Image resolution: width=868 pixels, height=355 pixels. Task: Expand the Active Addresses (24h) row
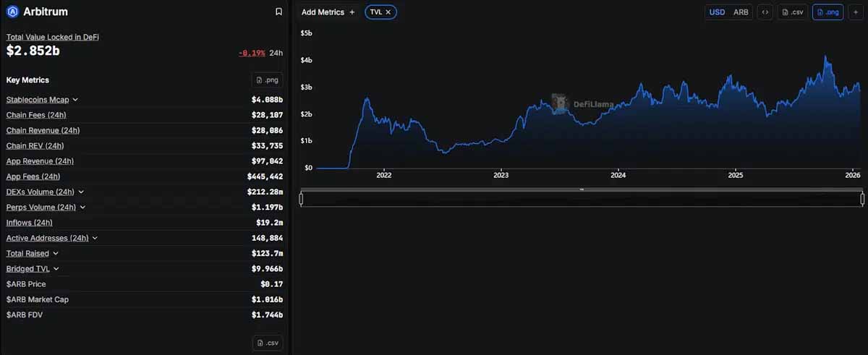(x=95, y=238)
